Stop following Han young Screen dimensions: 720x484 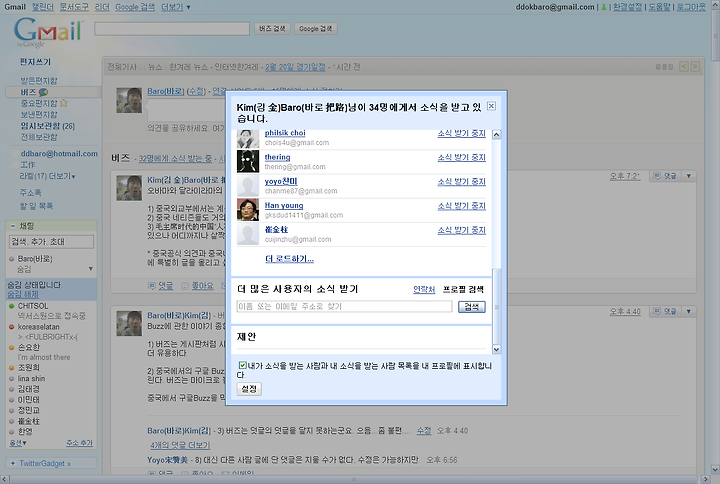coord(461,206)
